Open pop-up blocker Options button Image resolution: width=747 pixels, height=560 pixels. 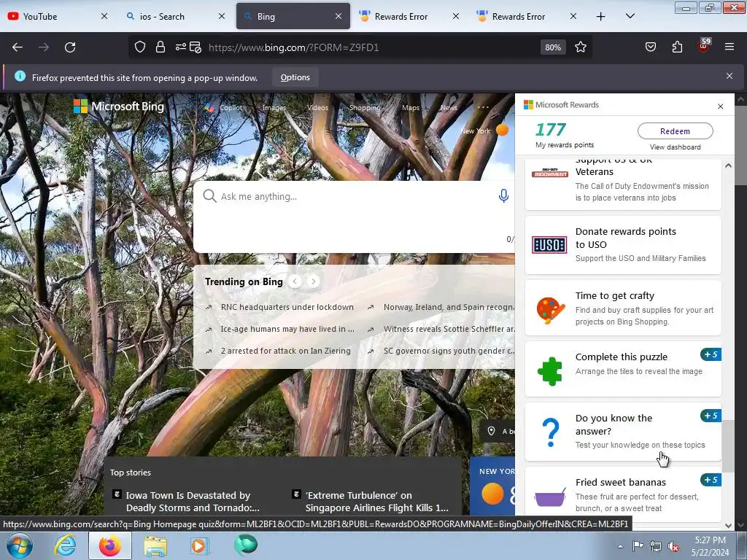point(295,77)
